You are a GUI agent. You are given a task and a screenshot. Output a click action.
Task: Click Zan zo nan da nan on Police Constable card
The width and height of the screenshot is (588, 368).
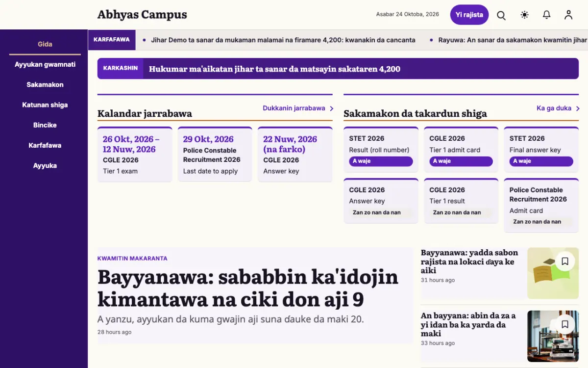point(541,222)
